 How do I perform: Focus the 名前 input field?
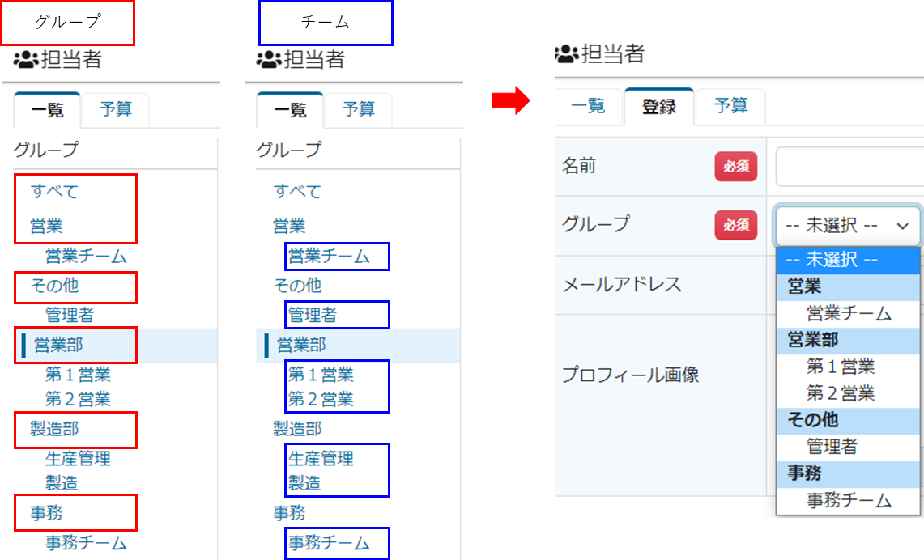click(x=849, y=167)
